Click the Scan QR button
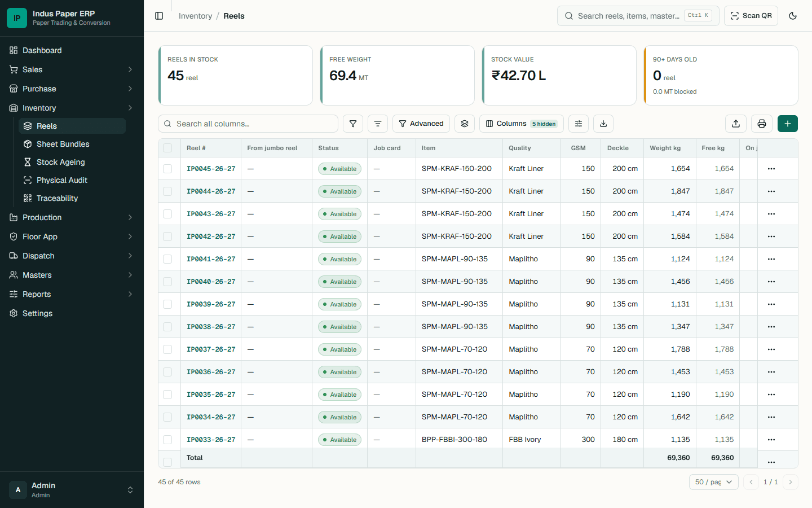Viewport: 812px width, 508px height. (x=751, y=16)
